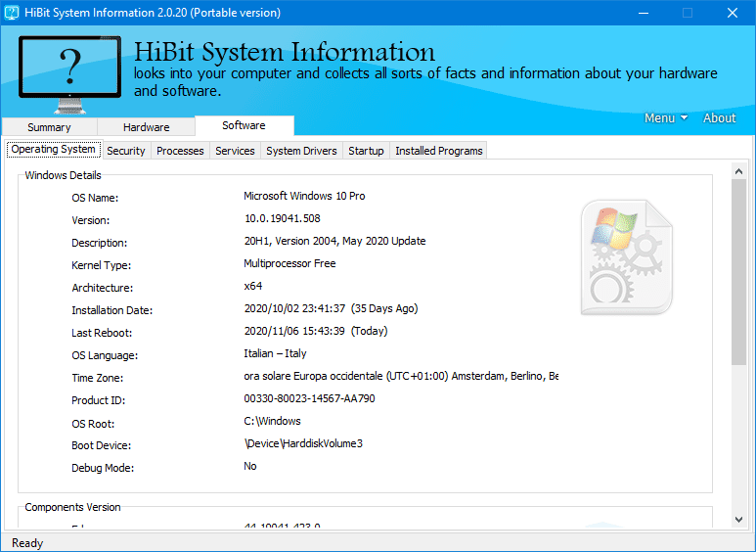
Task: View the System Drivers sub-tab
Action: tap(301, 151)
